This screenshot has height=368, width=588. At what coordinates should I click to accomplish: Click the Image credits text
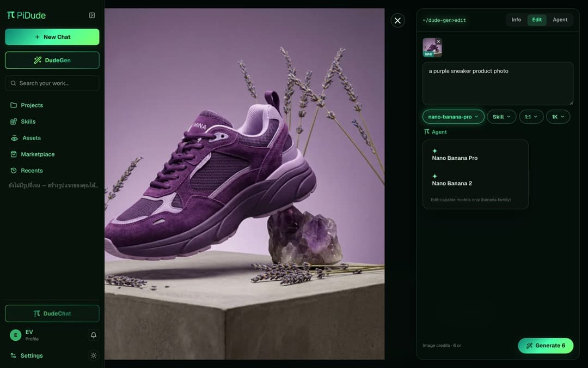[x=442, y=346]
